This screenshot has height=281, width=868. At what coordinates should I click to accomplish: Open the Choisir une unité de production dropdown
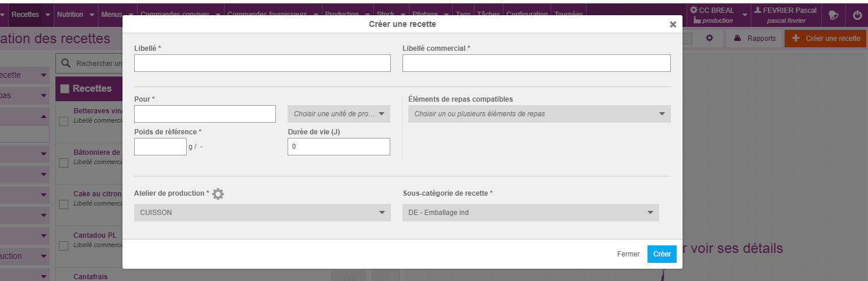(x=339, y=114)
